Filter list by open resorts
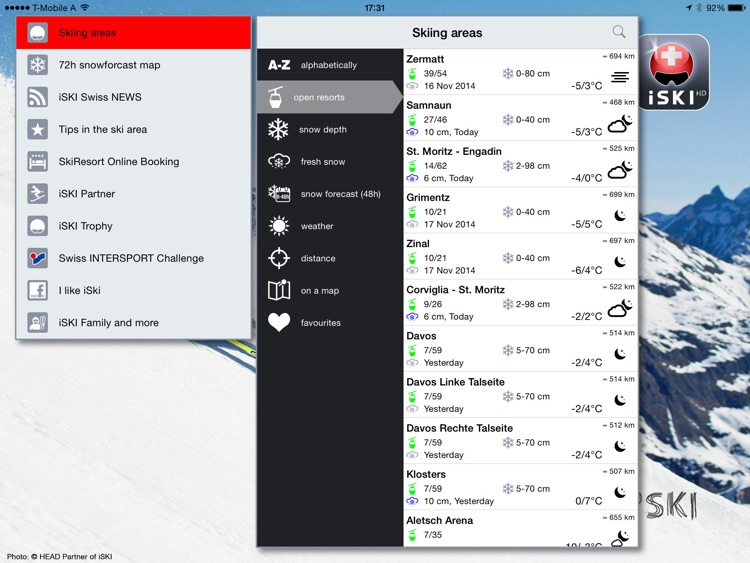 pyautogui.click(x=330, y=97)
